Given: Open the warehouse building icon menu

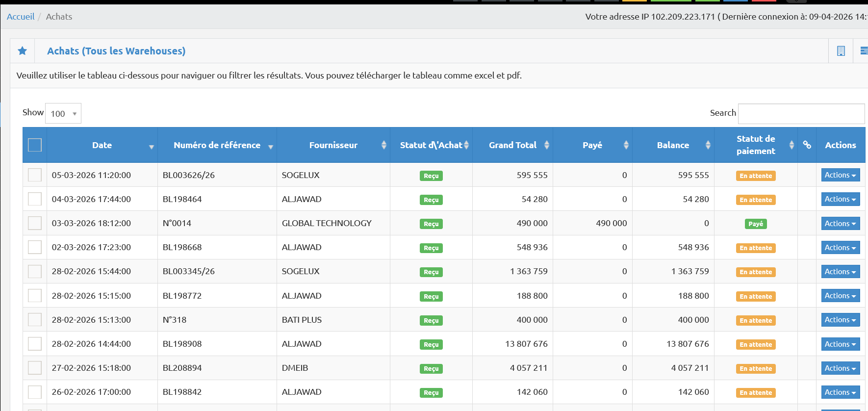Looking at the screenshot, I should click(x=841, y=51).
